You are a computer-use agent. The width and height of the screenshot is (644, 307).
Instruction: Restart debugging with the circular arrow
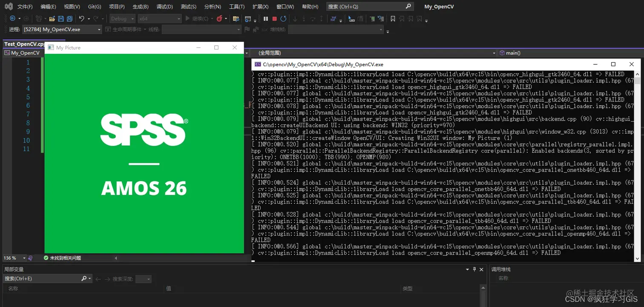pyautogui.click(x=283, y=19)
